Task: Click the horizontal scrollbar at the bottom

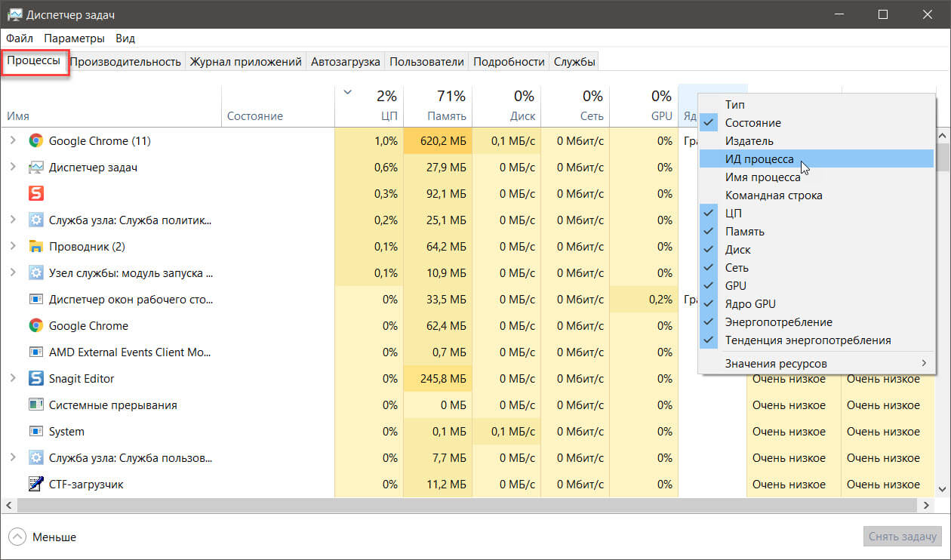Action: pyautogui.click(x=377, y=505)
